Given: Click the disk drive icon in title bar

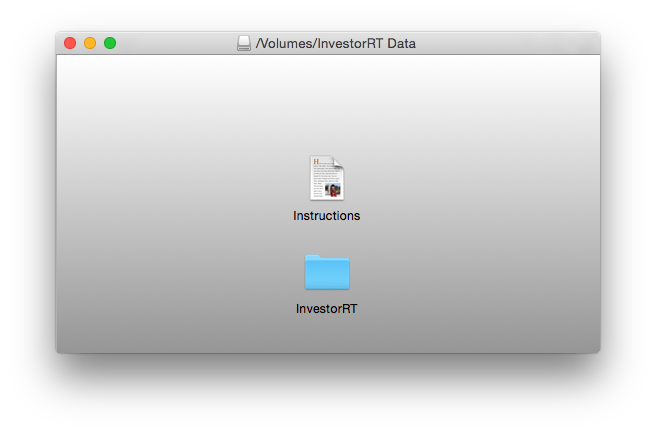Looking at the screenshot, I should (x=244, y=43).
